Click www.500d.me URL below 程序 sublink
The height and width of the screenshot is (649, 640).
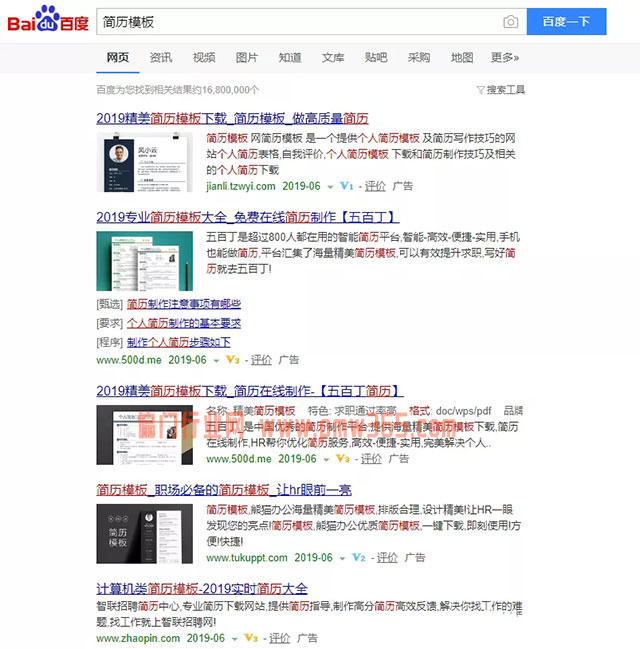129,360
